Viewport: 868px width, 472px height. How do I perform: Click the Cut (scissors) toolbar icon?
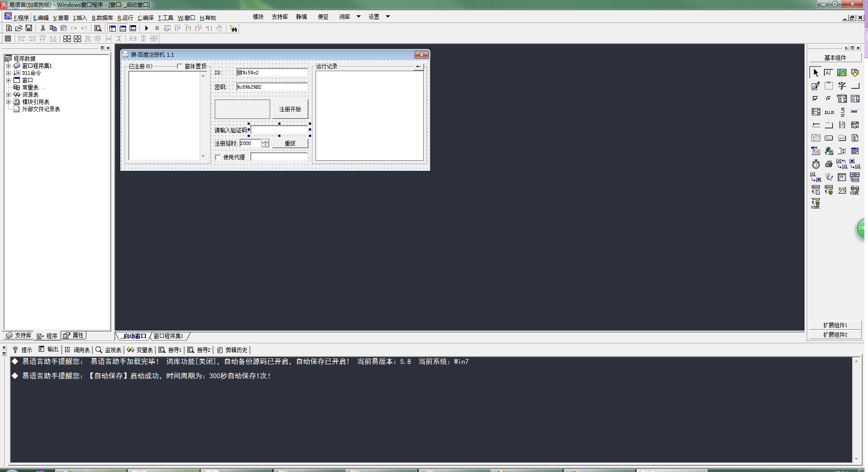point(43,28)
